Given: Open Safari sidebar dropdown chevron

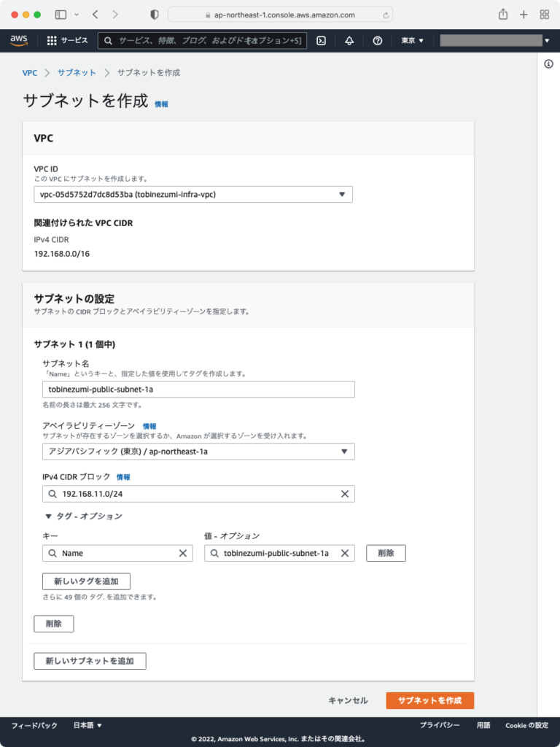Looking at the screenshot, I should pyautogui.click(x=77, y=15).
